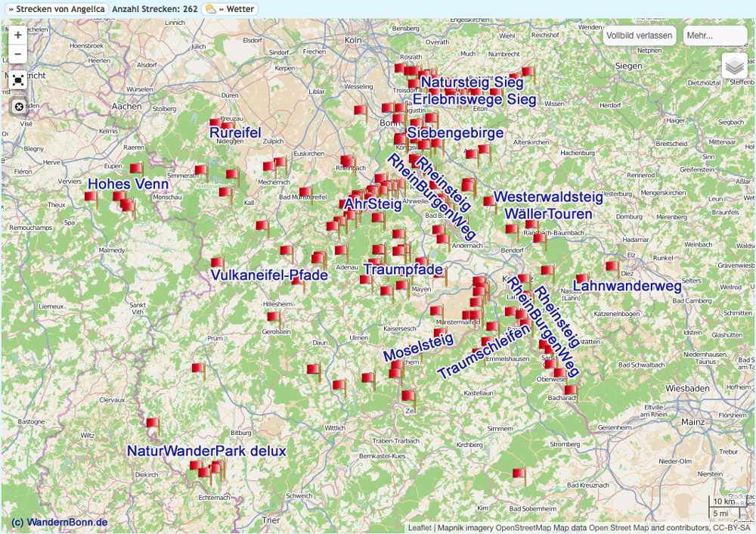Open the Leaflet attribution link
The height and width of the screenshot is (534, 756).
[x=420, y=528]
